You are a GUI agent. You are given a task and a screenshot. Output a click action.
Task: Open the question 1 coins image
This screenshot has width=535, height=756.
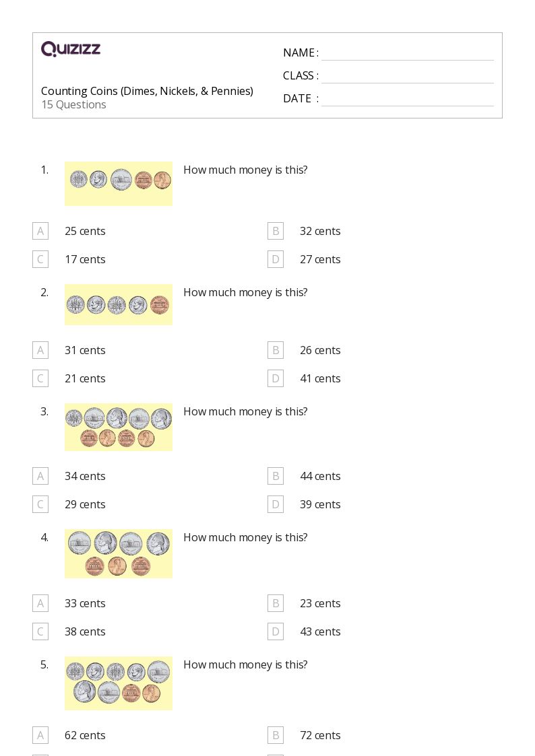point(119,184)
